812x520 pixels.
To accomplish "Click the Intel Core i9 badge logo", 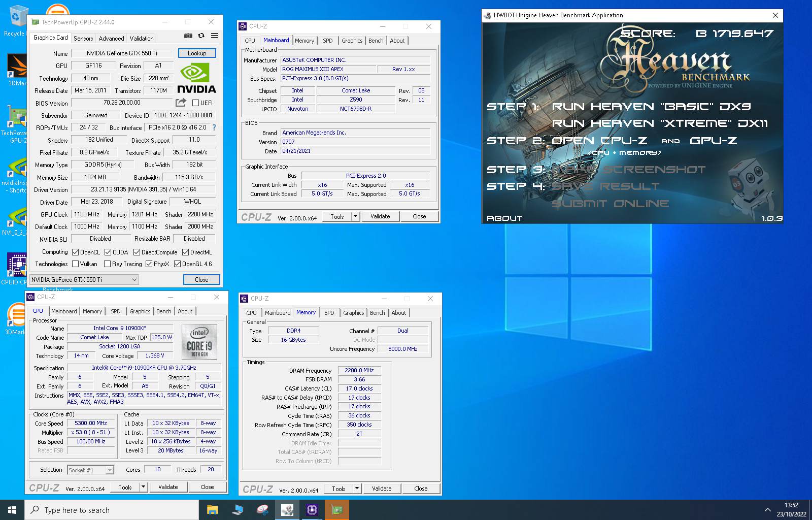I will [x=199, y=342].
